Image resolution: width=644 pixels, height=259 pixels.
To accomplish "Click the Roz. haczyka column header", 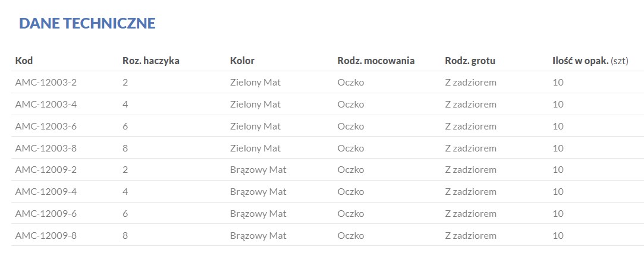I will (x=151, y=61).
